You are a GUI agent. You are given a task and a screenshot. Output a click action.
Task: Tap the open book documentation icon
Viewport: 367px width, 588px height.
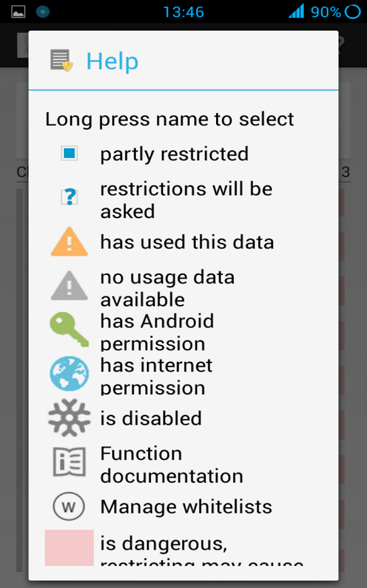69,462
